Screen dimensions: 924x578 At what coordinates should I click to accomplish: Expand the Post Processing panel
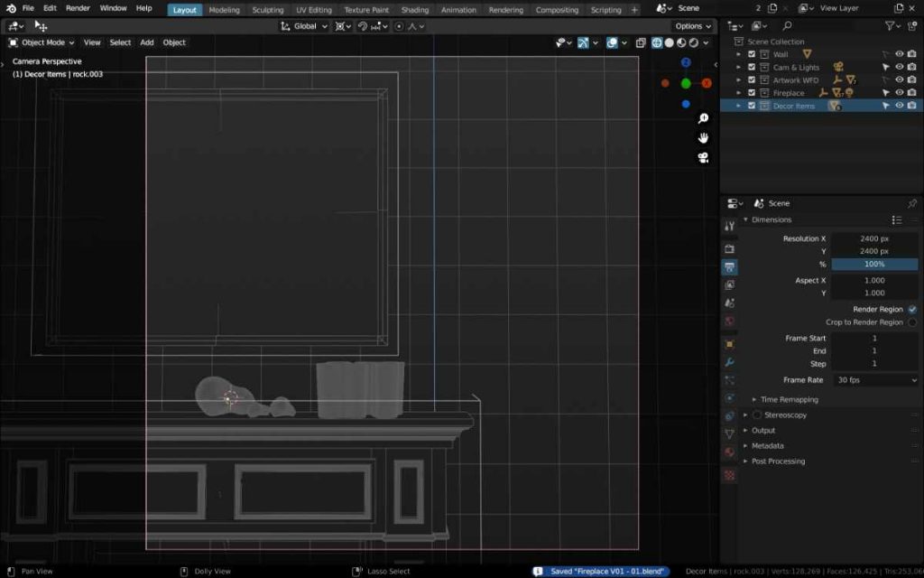(x=780, y=461)
